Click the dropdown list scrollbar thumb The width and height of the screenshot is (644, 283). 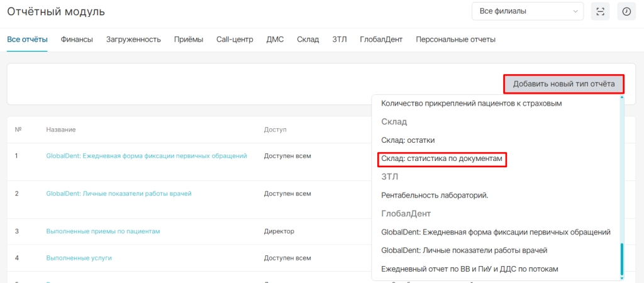622,259
